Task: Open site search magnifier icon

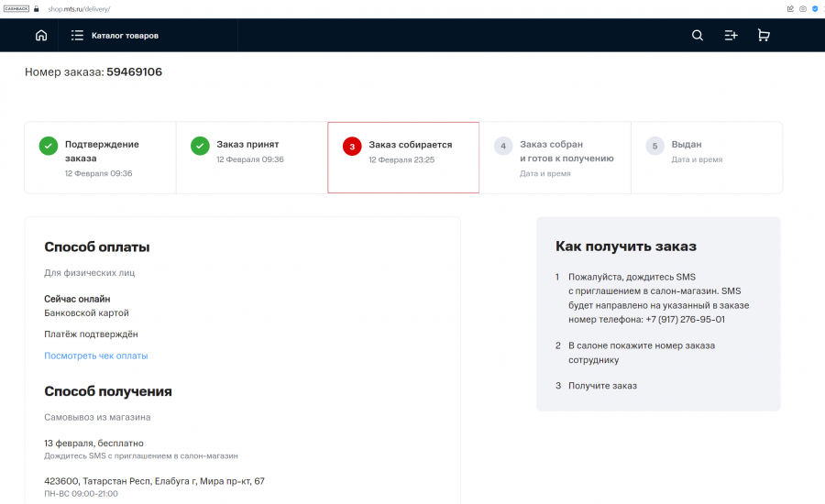Action: (x=698, y=35)
